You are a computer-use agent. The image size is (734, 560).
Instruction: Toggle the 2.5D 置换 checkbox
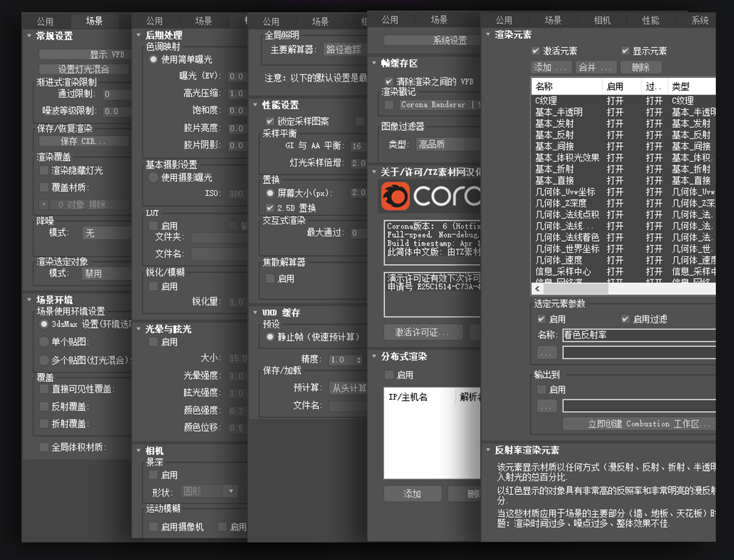pyautogui.click(x=270, y=208)
